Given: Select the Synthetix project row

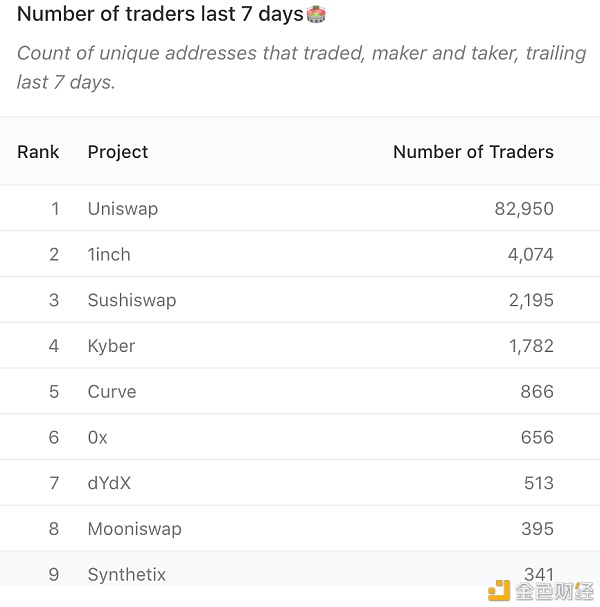Looking at the screenshot, I should point(300,574).
